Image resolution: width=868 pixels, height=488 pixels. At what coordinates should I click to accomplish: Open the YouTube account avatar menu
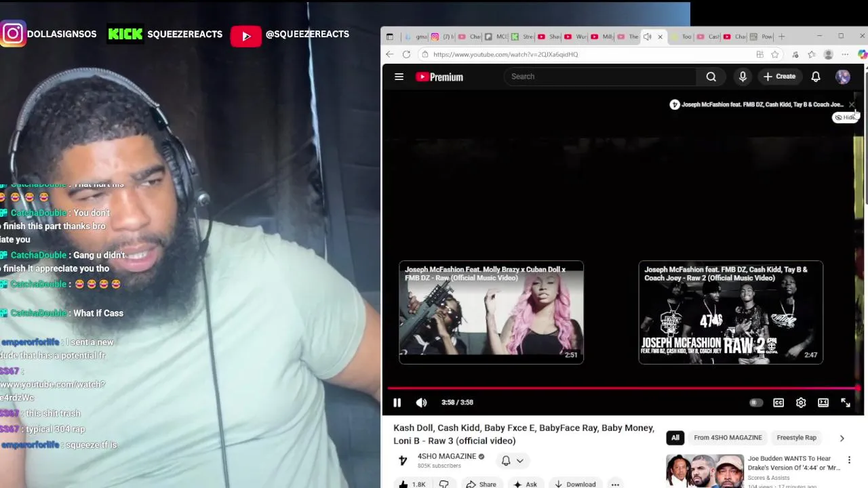pos(843,77)
